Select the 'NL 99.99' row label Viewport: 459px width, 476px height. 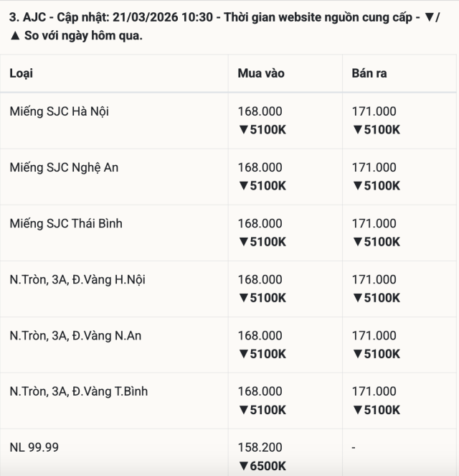point(34,447)
